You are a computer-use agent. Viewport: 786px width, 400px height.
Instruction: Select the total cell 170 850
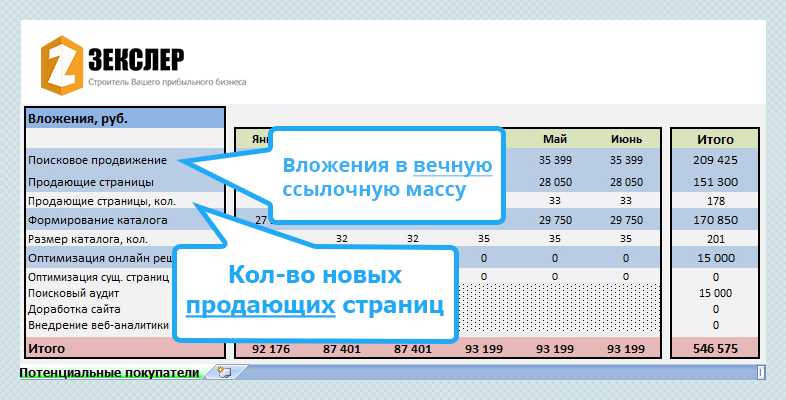tap(715, 220)
